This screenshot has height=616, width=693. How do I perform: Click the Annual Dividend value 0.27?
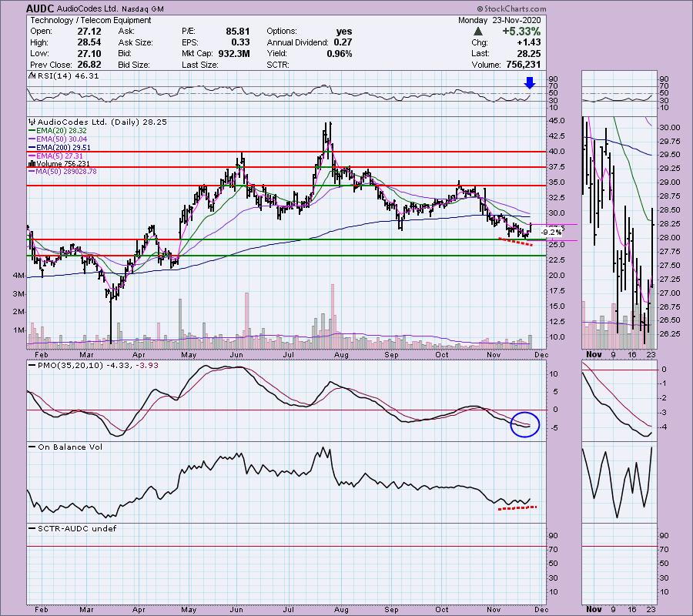(343, 42)
